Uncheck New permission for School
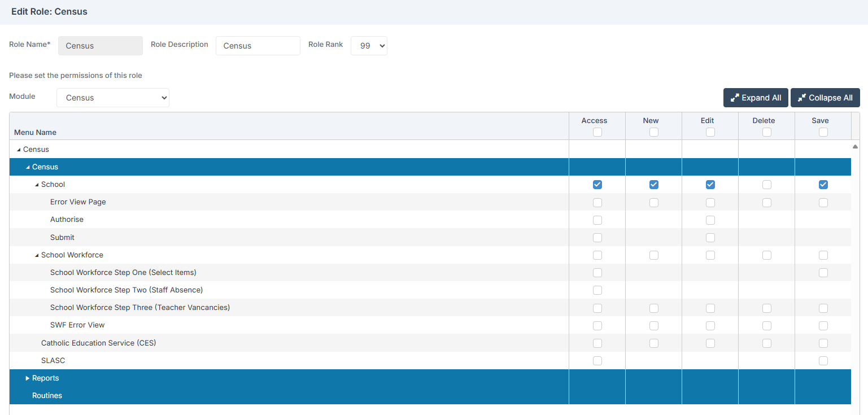Screen dimensions: 868x415 click(653, 184)
